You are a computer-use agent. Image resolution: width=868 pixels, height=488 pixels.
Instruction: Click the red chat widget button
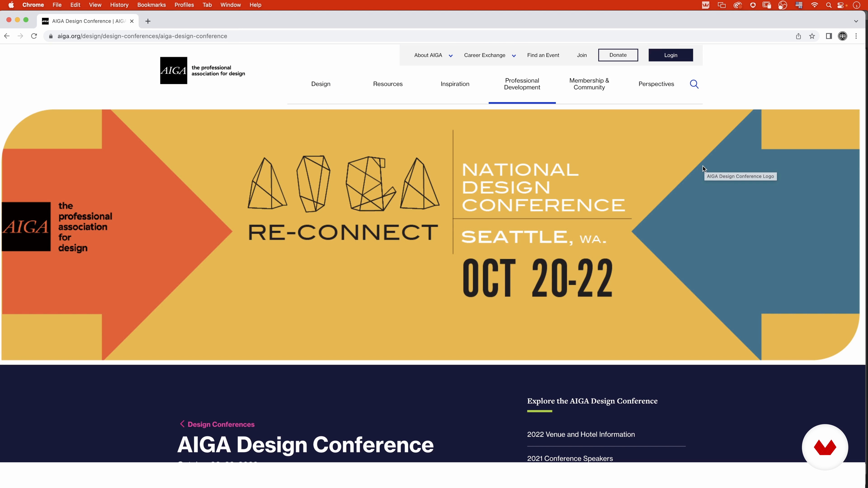pyautogui.click(x=825, y=447)
